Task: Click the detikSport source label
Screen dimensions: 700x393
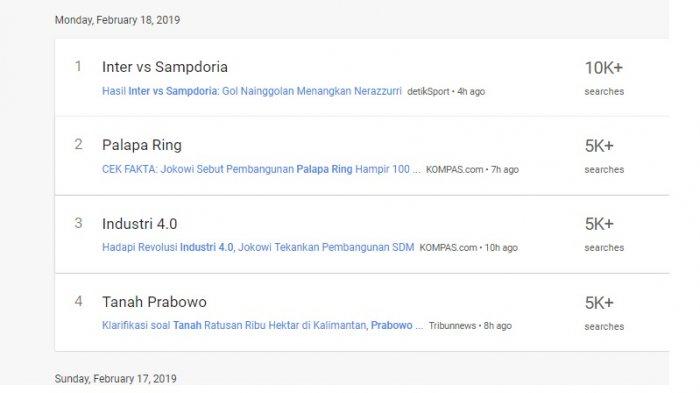Action: pos(428,92)
